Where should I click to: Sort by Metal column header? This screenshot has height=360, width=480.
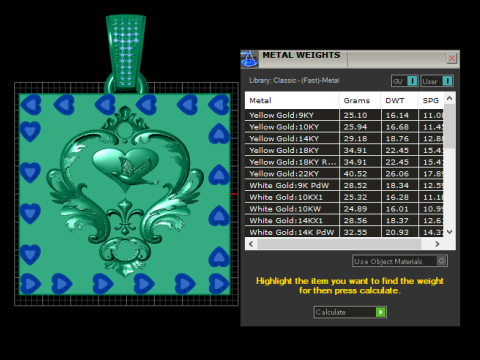pos(292,100)
